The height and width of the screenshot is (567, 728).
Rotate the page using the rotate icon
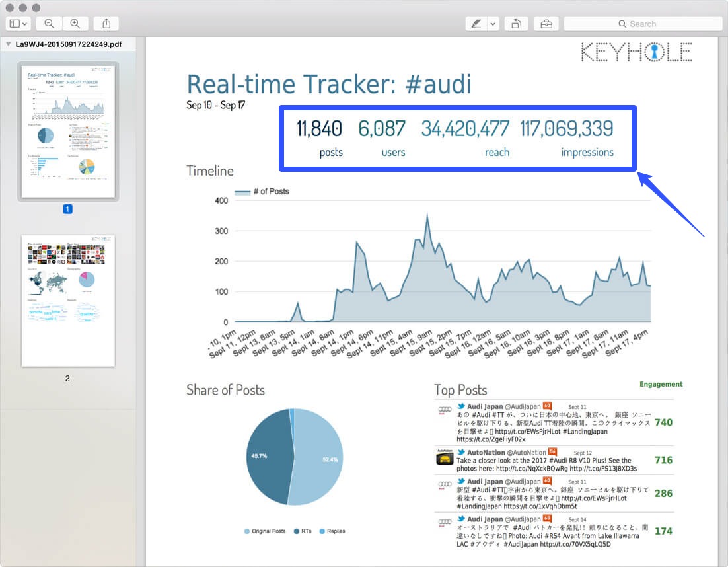pos(516,23)
